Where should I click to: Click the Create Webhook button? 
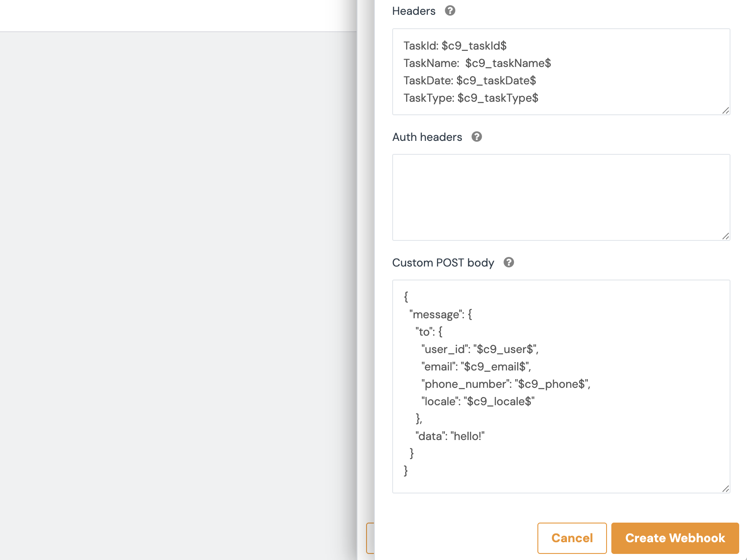point(675,538)
